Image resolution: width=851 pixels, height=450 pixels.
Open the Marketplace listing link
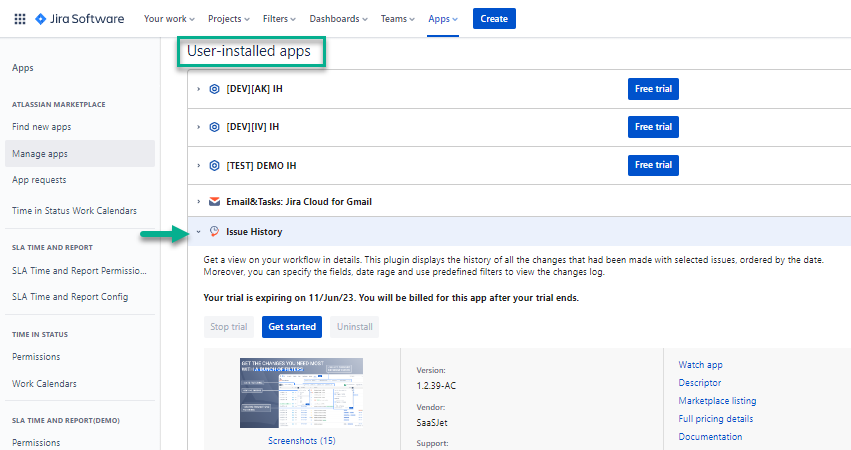coord(715,401)
